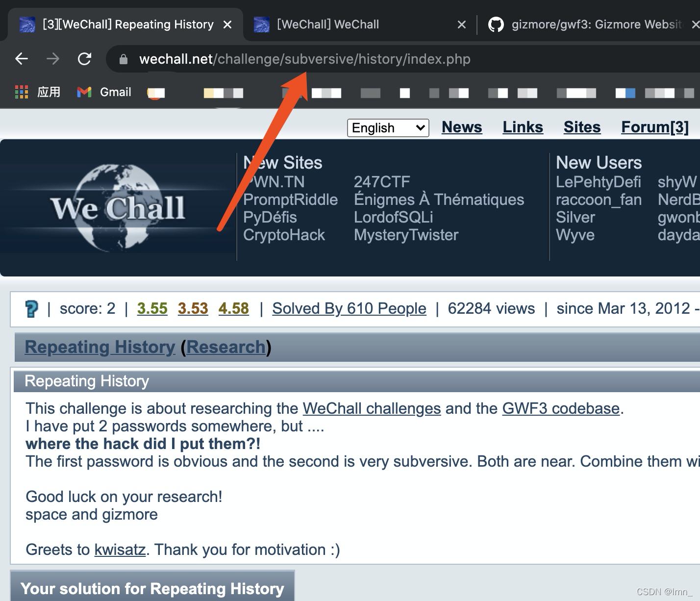Click 'Your solution for Repeating History' heading

tap(152, 589)
